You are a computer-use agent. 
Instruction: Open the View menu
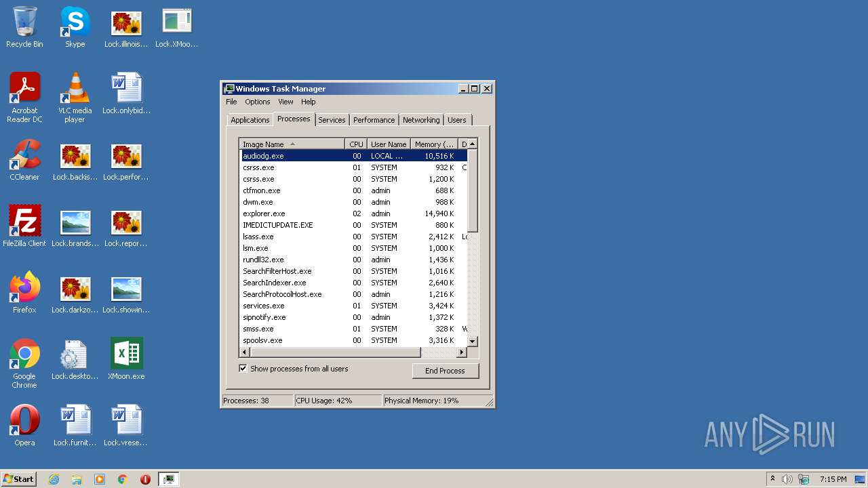[x=285, y=102]
